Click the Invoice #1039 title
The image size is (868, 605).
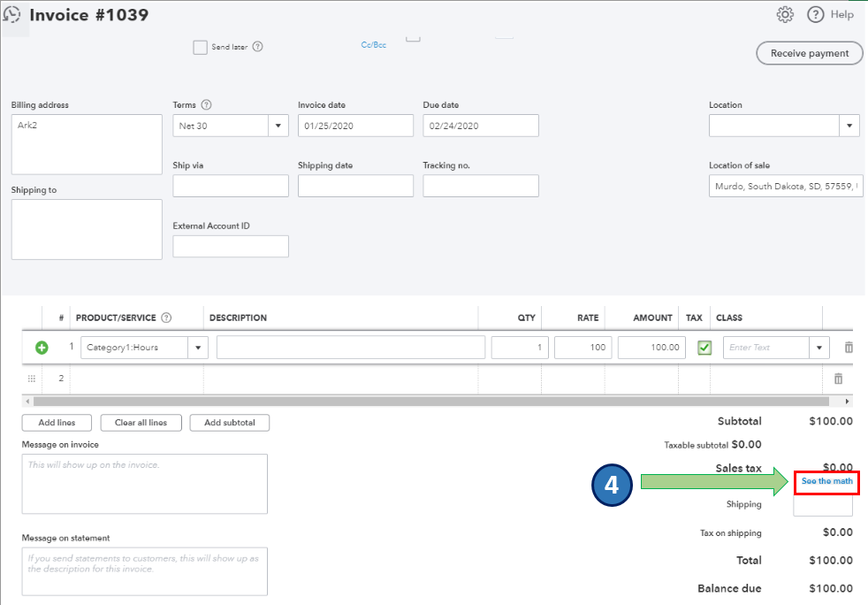[x=89, y=14]
